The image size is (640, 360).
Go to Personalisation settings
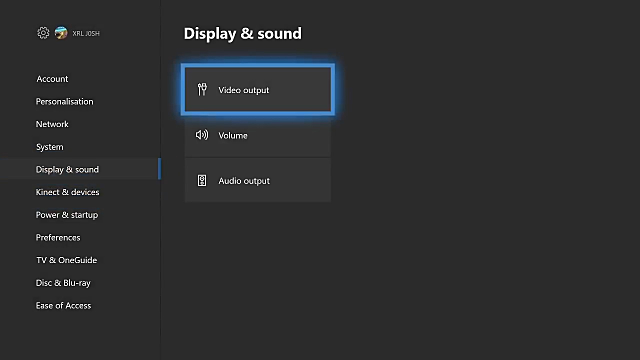[64, 101]
